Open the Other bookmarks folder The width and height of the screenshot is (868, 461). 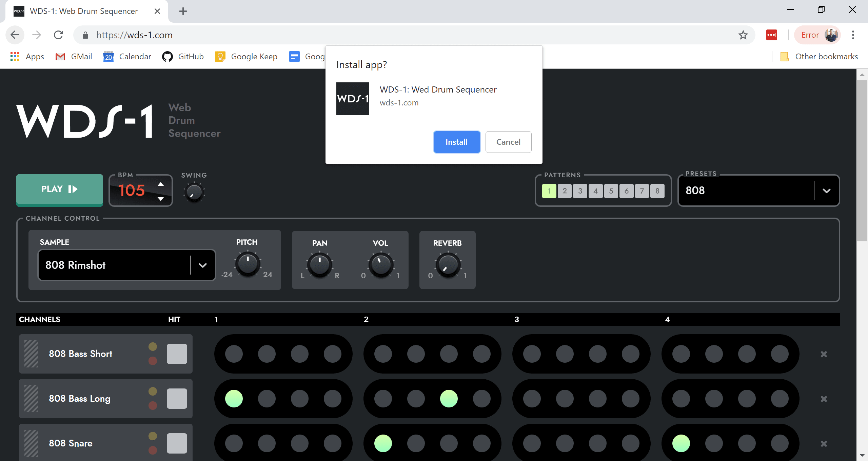[819, 57]
